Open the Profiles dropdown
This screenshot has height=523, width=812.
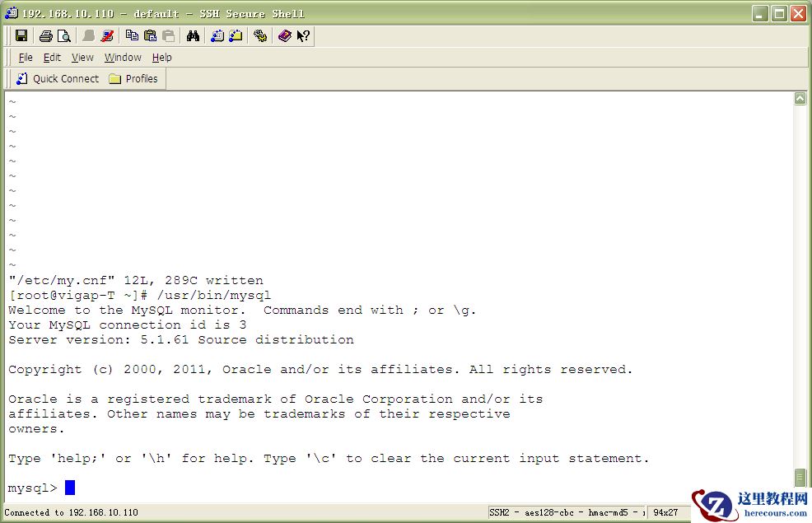(133, 79)
